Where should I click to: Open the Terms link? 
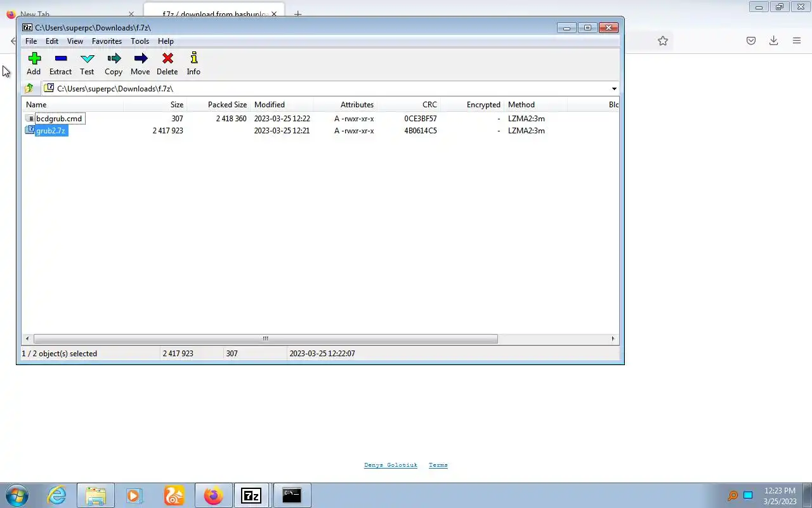pos(438,465)
